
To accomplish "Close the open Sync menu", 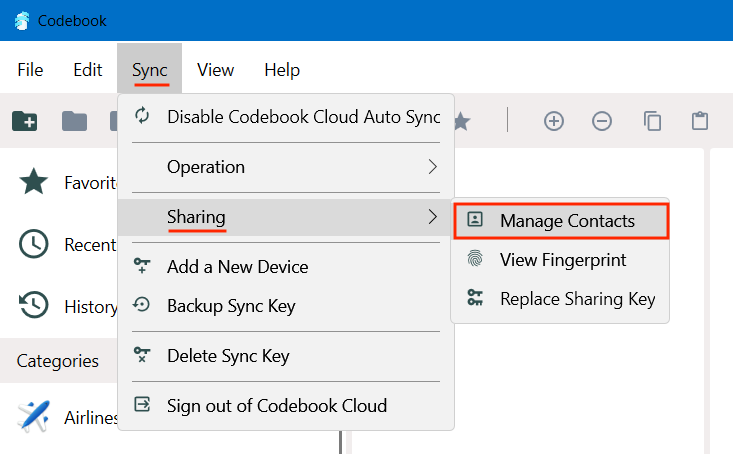I will point(150,70).
